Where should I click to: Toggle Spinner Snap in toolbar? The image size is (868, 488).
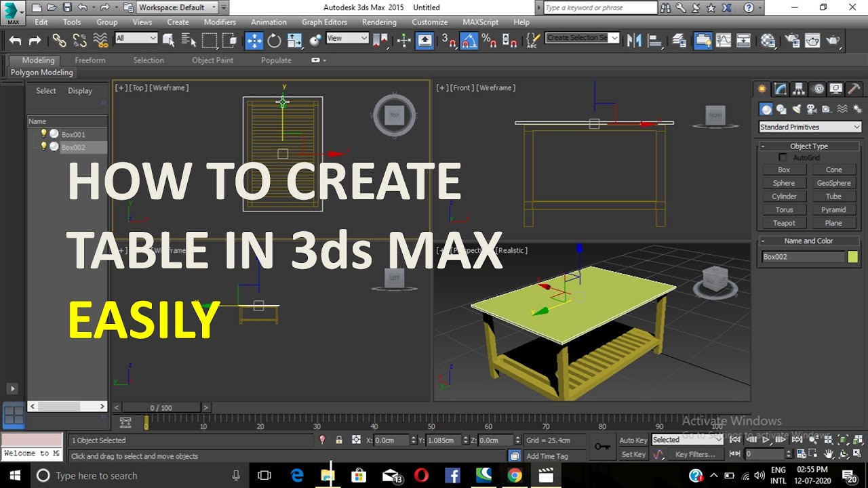510,41
